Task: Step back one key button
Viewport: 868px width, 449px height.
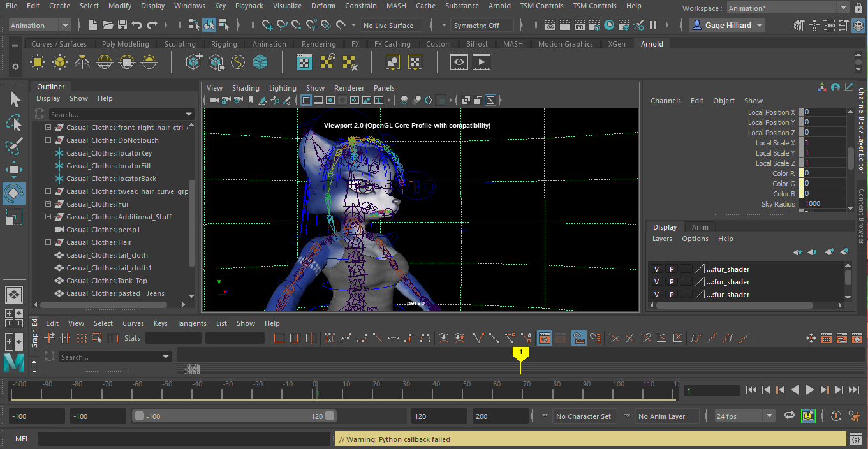Action: (x=781, y=390)
